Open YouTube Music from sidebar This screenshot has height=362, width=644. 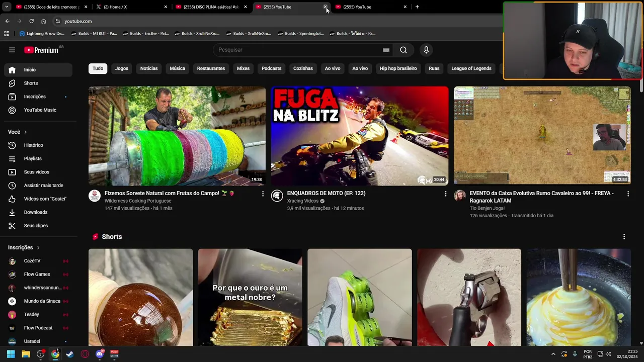point(38,110)
